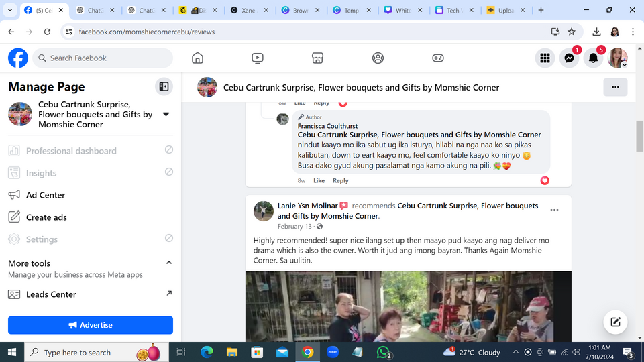Screen dimensions: 644x362
Task: Open the Marketplace icon
Action: [318, 58]
